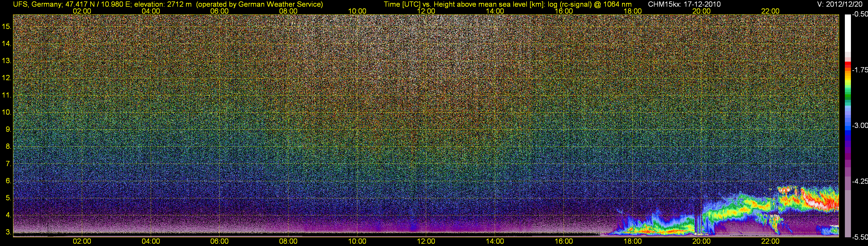Click the bottom axis label 14:00
Viewport: 868px width, 246px height.
pos(495,241)
